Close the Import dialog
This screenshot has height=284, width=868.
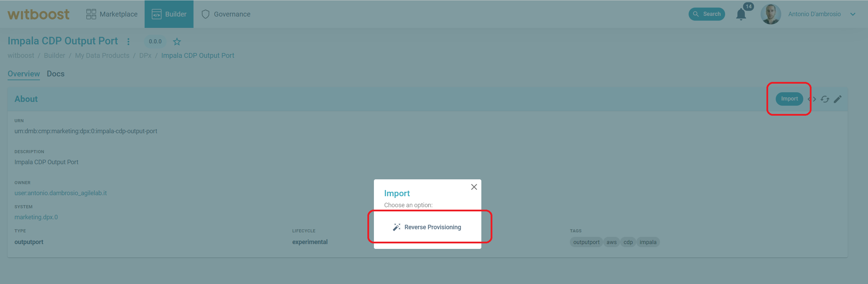click(474, 187)
